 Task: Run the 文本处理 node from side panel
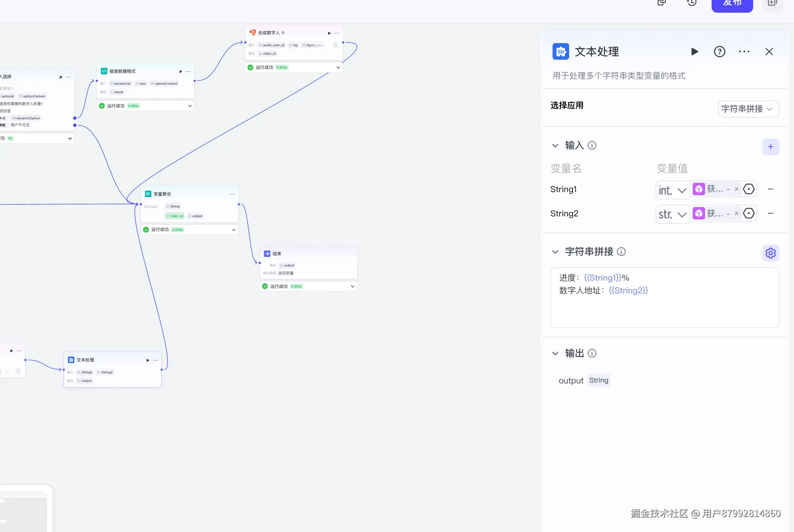click(695, 52)
